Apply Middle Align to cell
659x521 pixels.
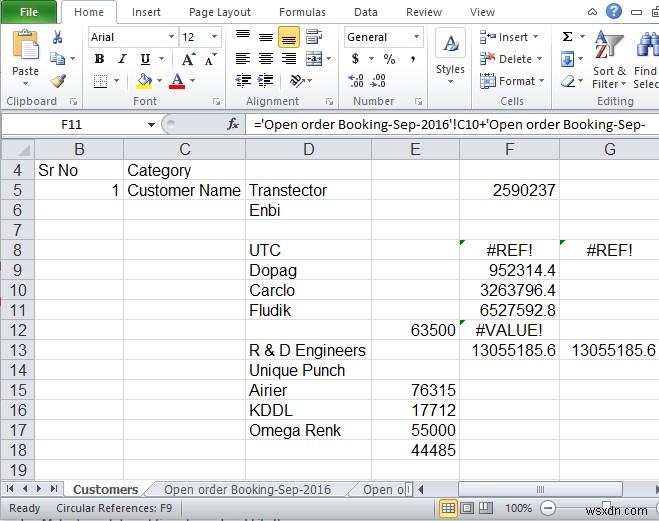[x=266, y=37]
